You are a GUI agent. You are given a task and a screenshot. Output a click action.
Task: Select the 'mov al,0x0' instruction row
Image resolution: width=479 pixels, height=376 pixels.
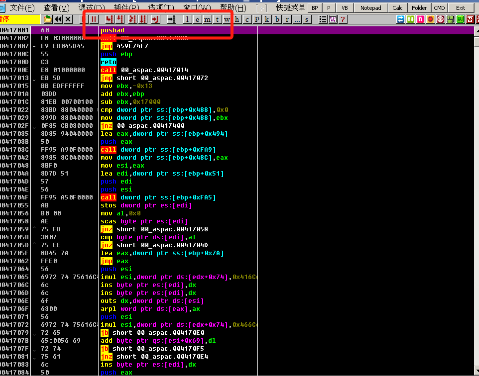coord(237,213)
